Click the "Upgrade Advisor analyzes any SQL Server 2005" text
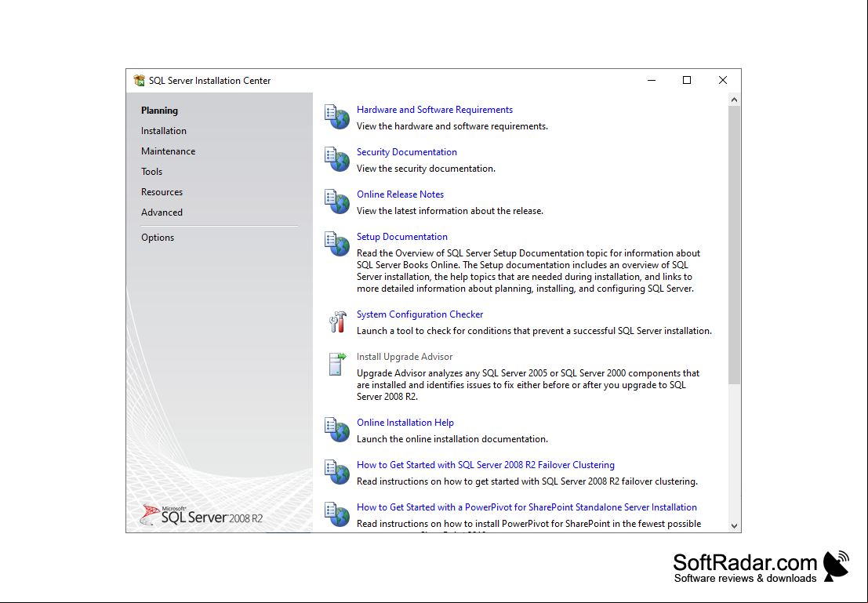 (x=528, y=385)
